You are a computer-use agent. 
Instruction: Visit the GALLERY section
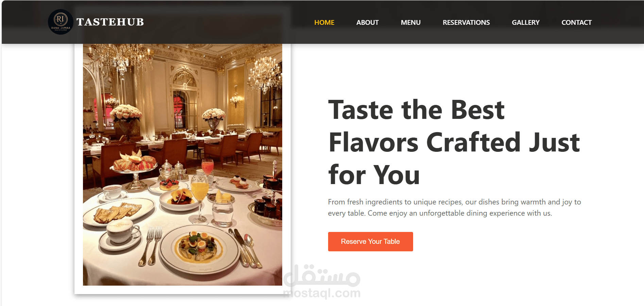(x=526, y=22)
